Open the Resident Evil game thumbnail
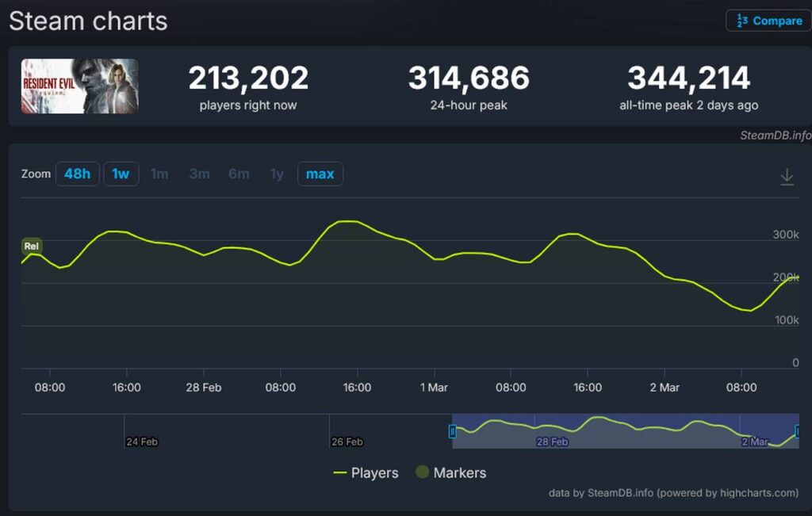Image resolution: width=812 pixels, height=516 pixels. pyautogui.click(x=79, y=86)
